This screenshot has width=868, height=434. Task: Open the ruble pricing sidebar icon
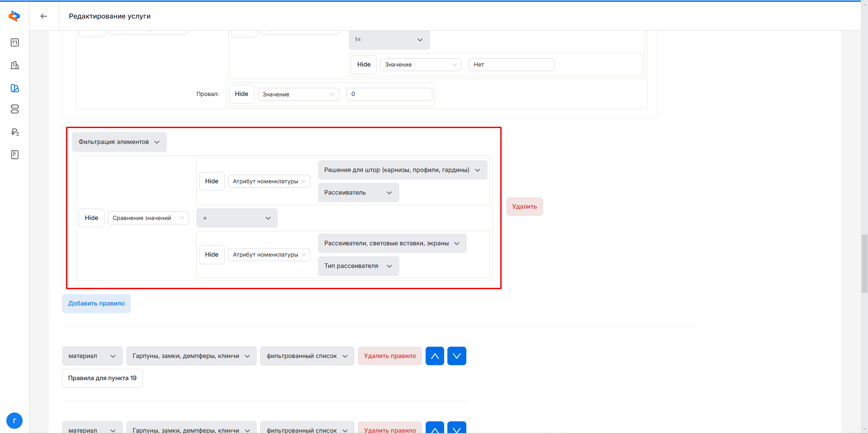click(x=15, y=132)
